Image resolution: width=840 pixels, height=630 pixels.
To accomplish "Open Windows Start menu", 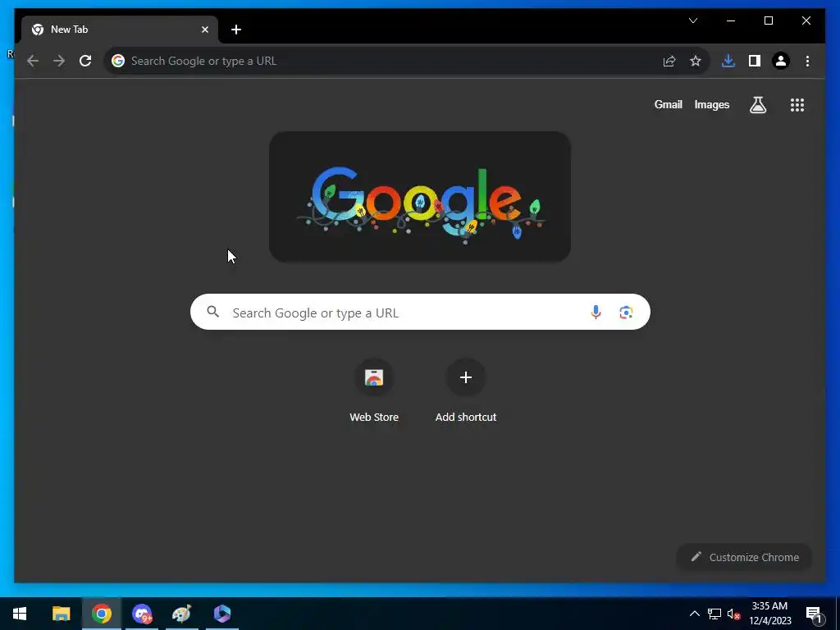I will (x=20, y=614).
